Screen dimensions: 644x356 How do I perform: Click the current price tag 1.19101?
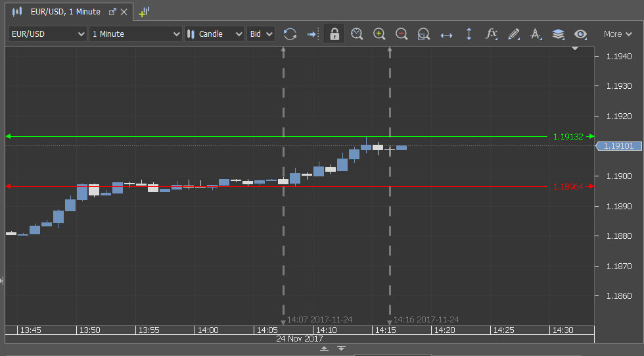coord(619,146)
